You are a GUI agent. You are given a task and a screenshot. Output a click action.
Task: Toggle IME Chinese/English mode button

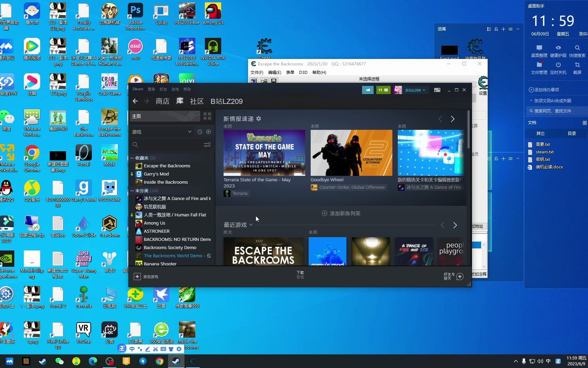(x=132, y=349)
